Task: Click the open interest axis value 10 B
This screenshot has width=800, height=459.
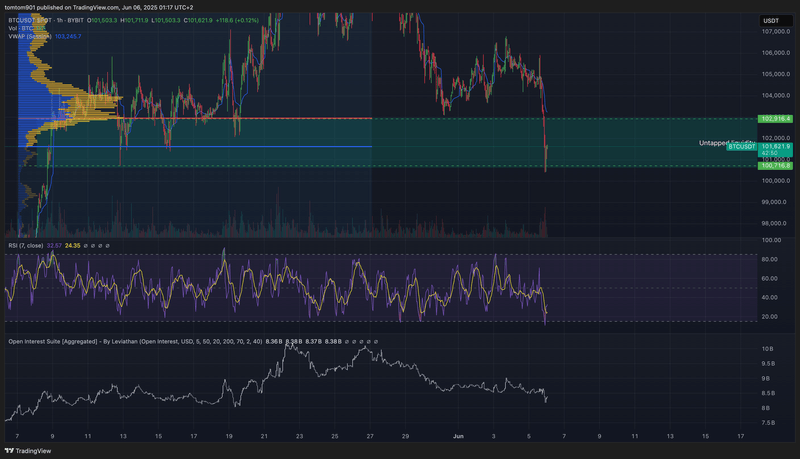Action: pyautogui.click(x=767, y=349)
